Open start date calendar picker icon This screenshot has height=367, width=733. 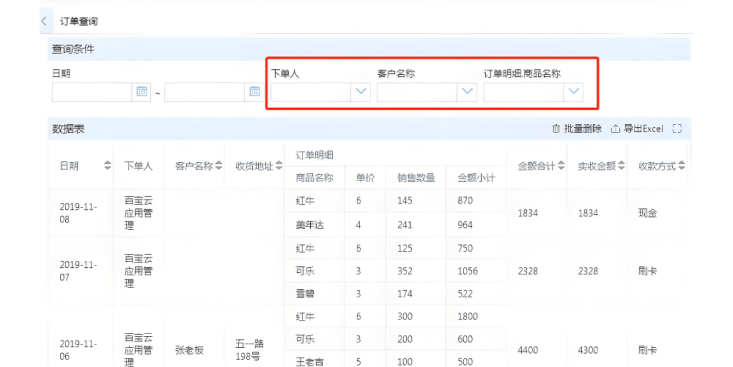pyautogui.click(x=142, y=92)
